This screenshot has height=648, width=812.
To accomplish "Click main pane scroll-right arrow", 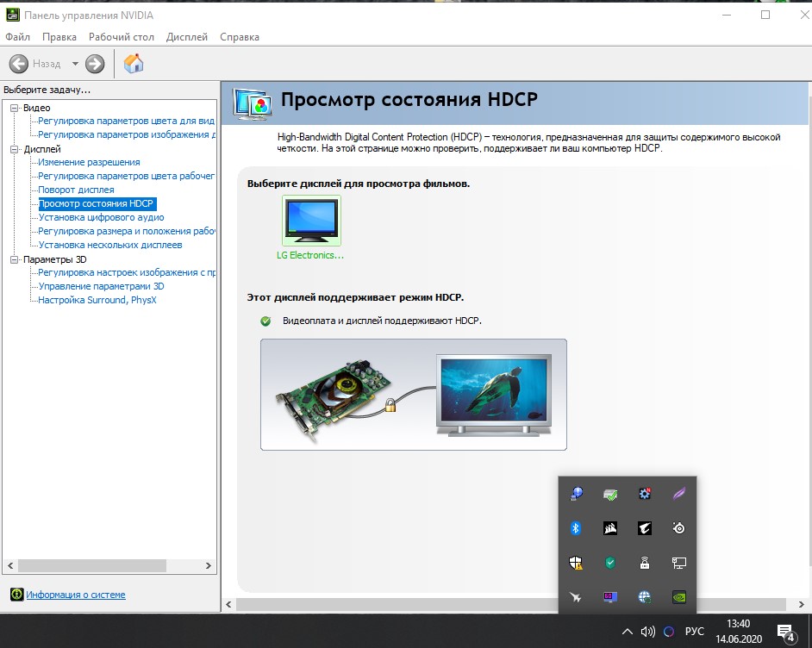I will point(801,604).
